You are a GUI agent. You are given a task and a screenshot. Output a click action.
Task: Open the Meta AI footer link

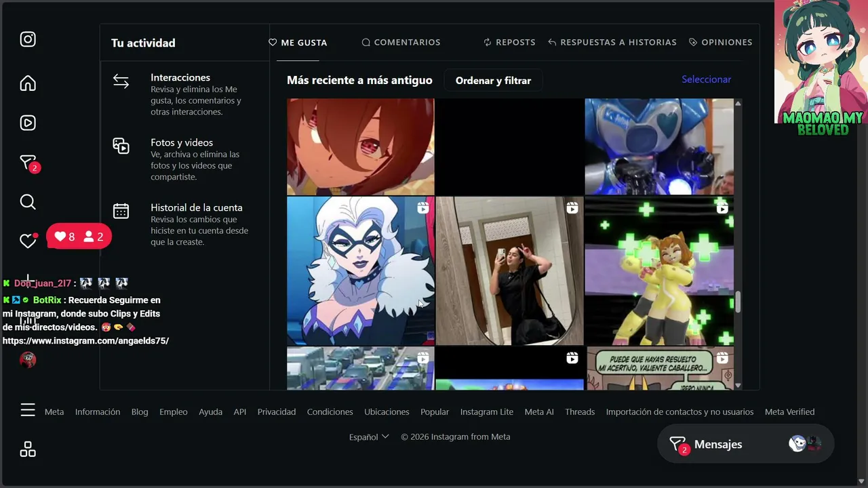coord(539,412)
